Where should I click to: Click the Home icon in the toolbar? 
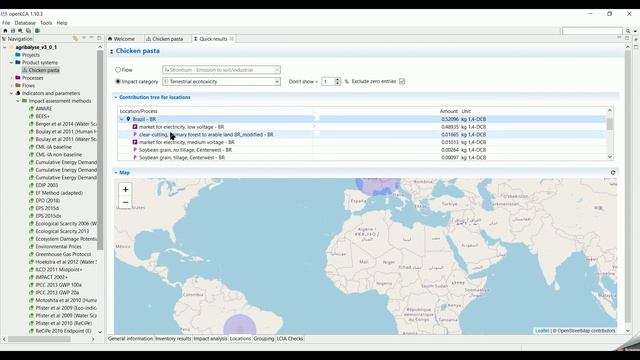[x=5, y=31]
